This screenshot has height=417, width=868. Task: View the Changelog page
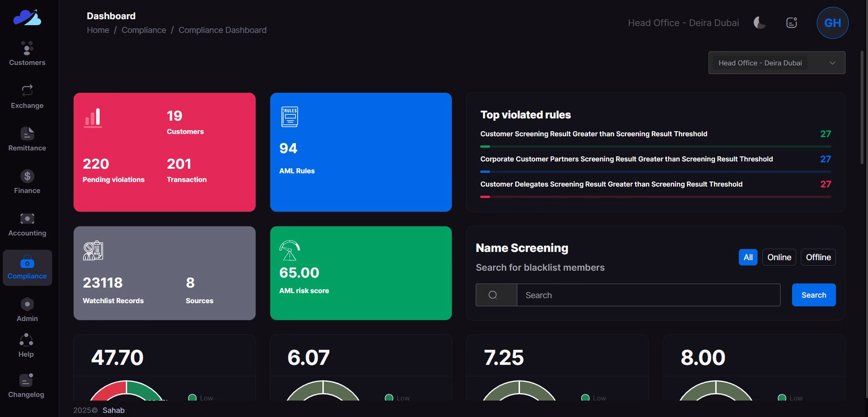click(26, 386)
